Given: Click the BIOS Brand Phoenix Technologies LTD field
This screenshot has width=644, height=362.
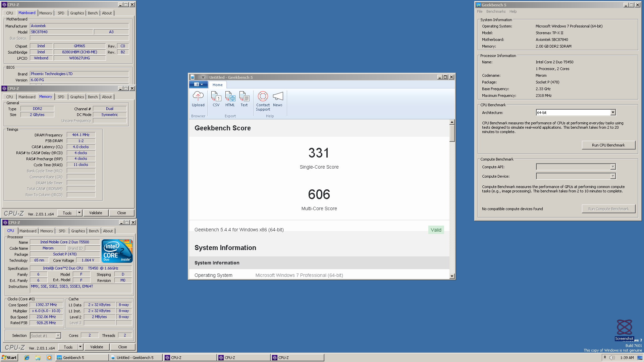Looking at the screenshot, I should (79, 74).
